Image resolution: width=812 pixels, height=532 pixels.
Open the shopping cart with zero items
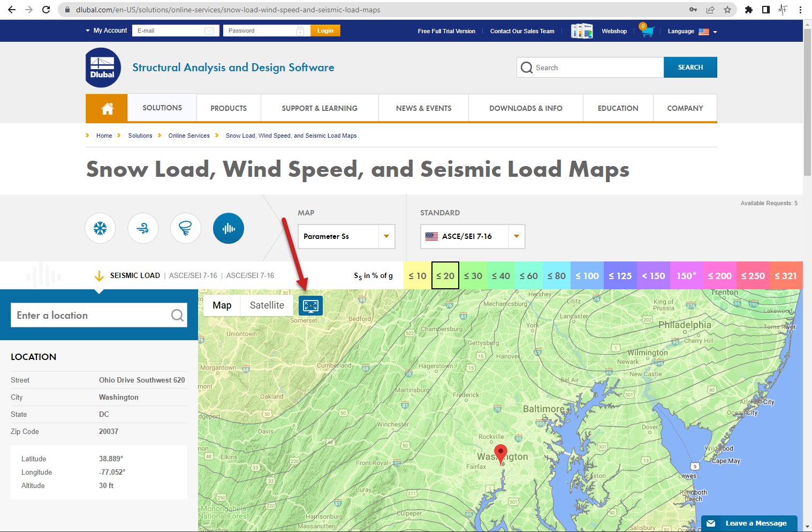[647, 31]
